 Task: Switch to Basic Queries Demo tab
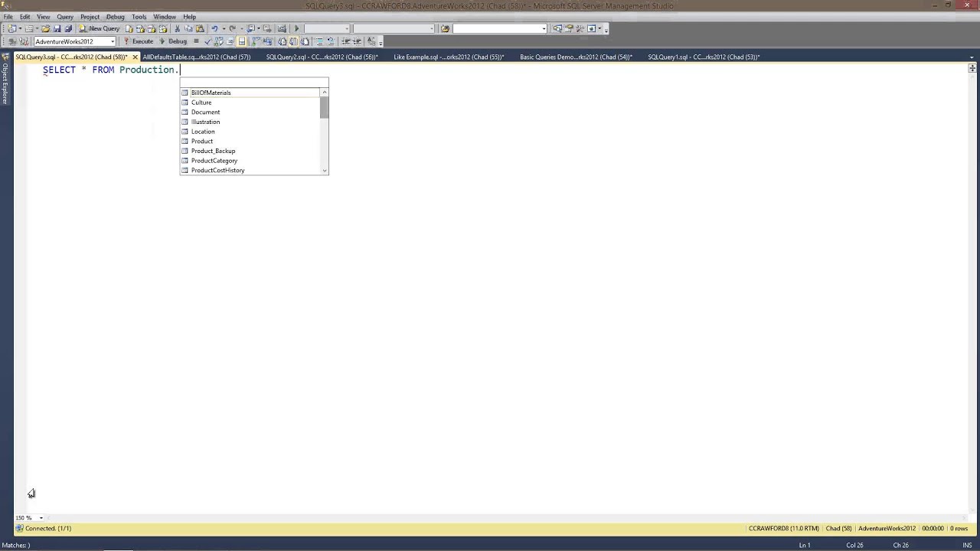(576, 57)
